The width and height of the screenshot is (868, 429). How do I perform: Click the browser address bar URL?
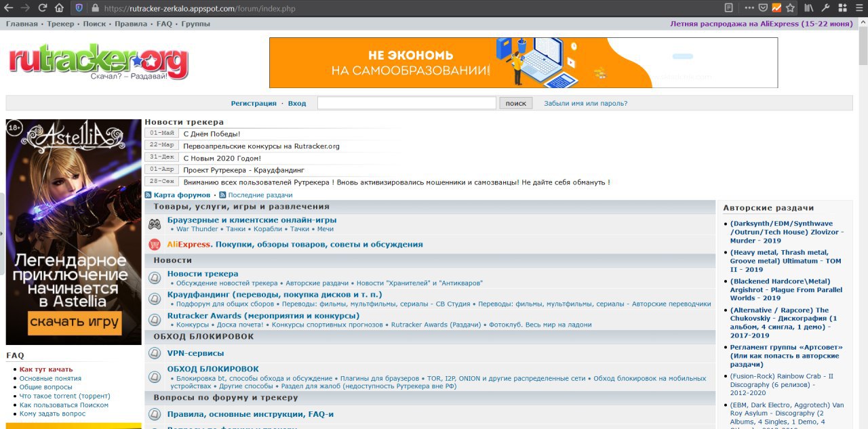coord(200,9)
